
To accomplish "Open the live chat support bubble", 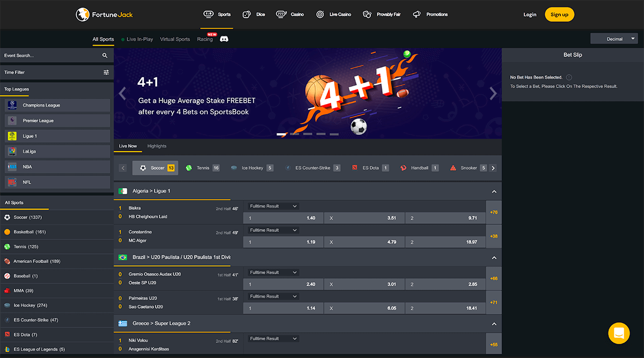I will pyautogui.click(x=619, y=333).
